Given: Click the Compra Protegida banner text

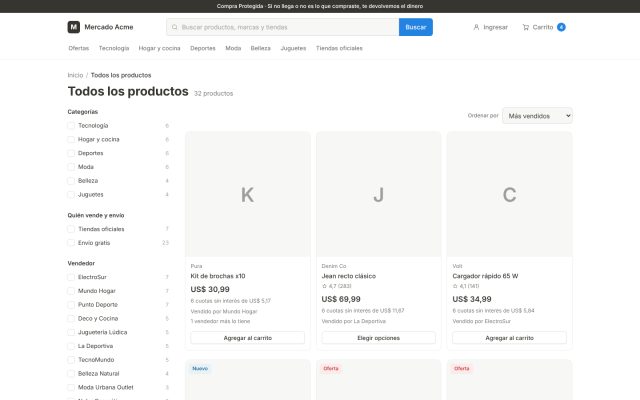Looking at the screenshot, I should coord(320,6).
